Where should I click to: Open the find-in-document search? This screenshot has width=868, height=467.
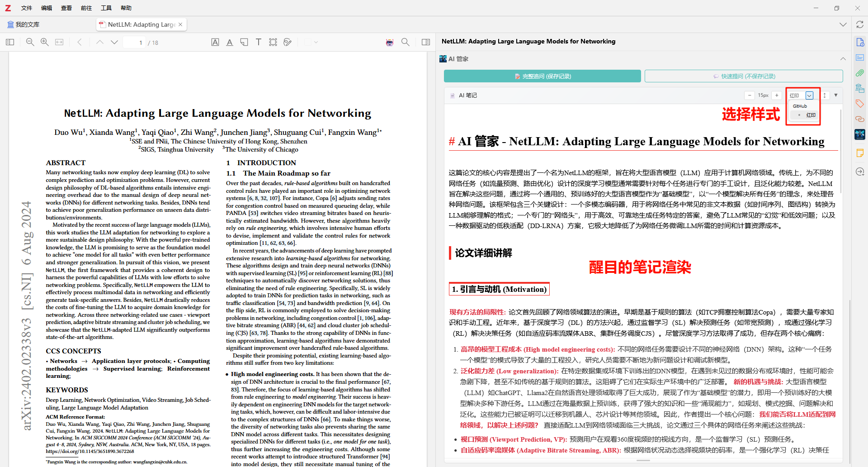tap(406, 42)
